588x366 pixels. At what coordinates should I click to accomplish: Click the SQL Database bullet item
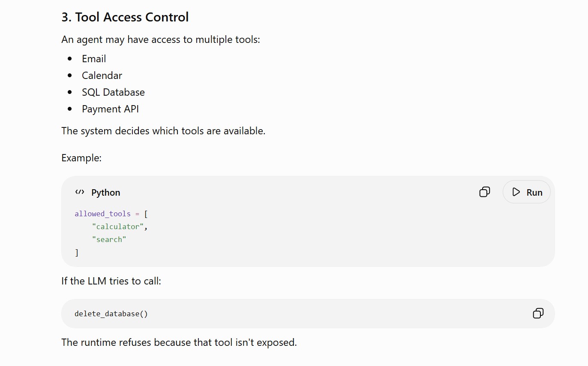[114, 92]
